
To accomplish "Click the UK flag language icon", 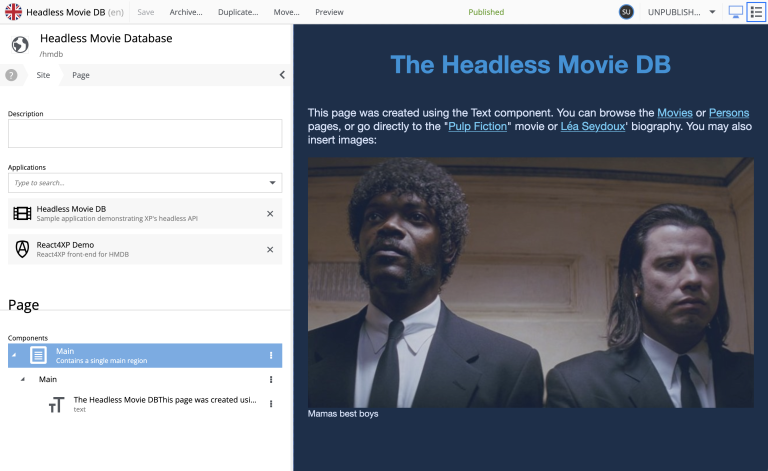I will 13,12.
